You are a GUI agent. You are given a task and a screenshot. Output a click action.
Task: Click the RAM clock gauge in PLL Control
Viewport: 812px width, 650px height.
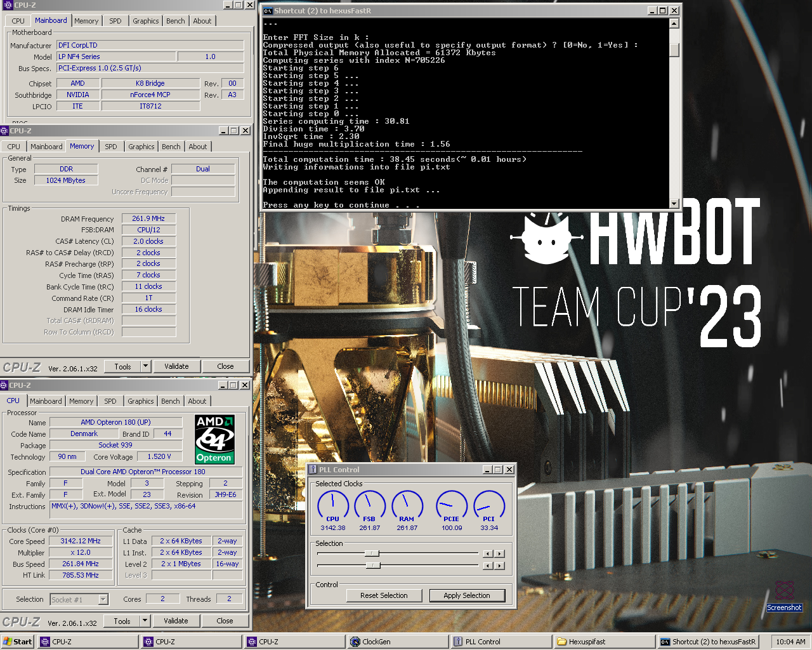[x=407, y=506]
